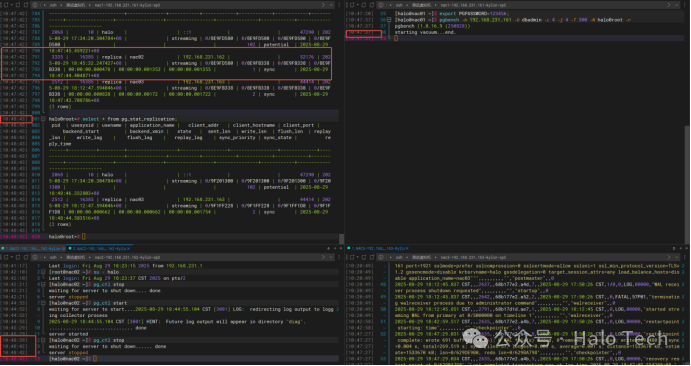Click 'ssh' breadcrumb in nac3 pane
Image resolution: width=691 pixels, height=366 pixels.
(398, 257)
